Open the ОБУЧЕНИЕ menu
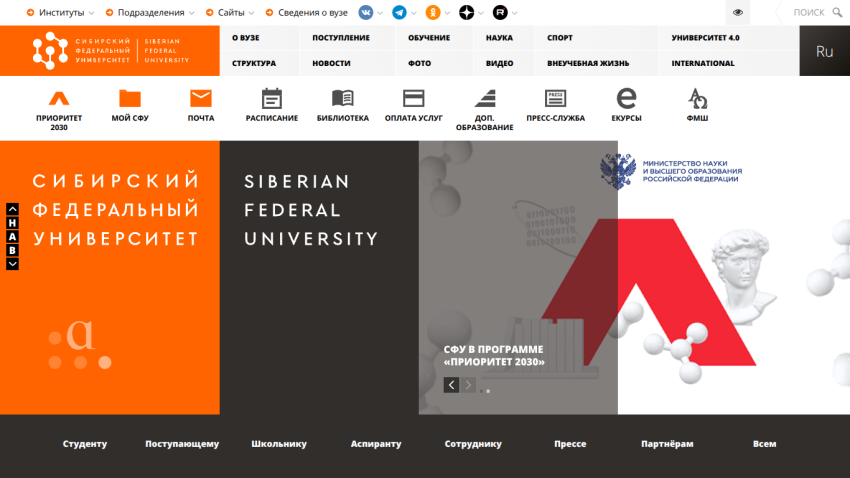The height and width of the screenshot is (478, 850). click(429, 38)
